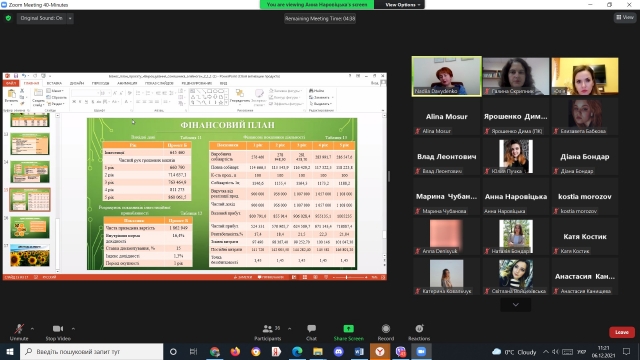Open the Reactions menu
The width and height of the screenshot is (640, 360).
[x=419, y=332]
